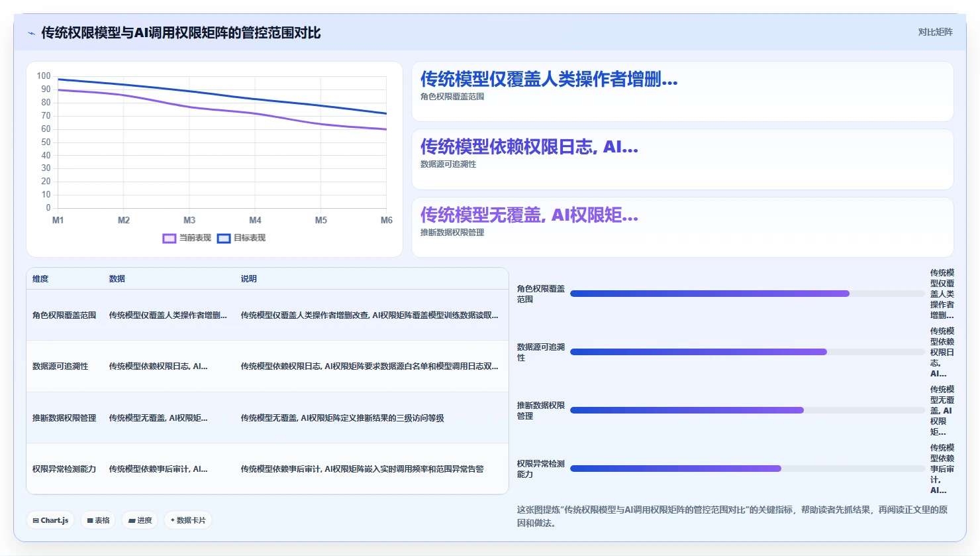Click the 说明 column header
The height and width of the screenshot is (556, 980).
pyautogui.click(x=249, y=279)
